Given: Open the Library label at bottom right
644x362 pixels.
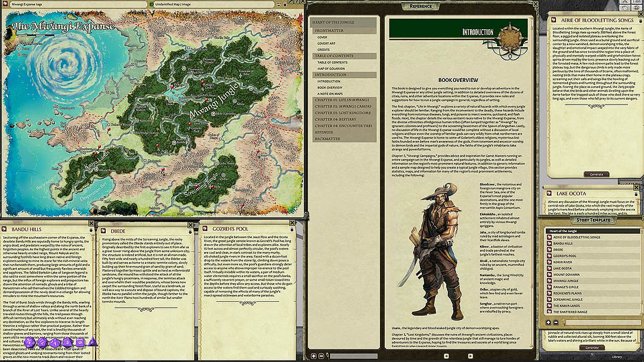Looking at the screenshot, I should [x=616, y=357].
